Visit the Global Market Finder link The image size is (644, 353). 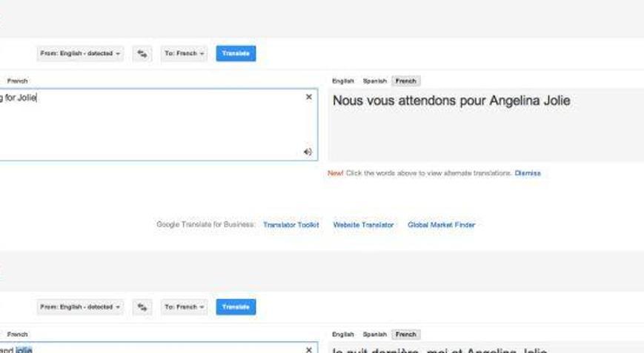pyautogui.click(x=441, y=225)
